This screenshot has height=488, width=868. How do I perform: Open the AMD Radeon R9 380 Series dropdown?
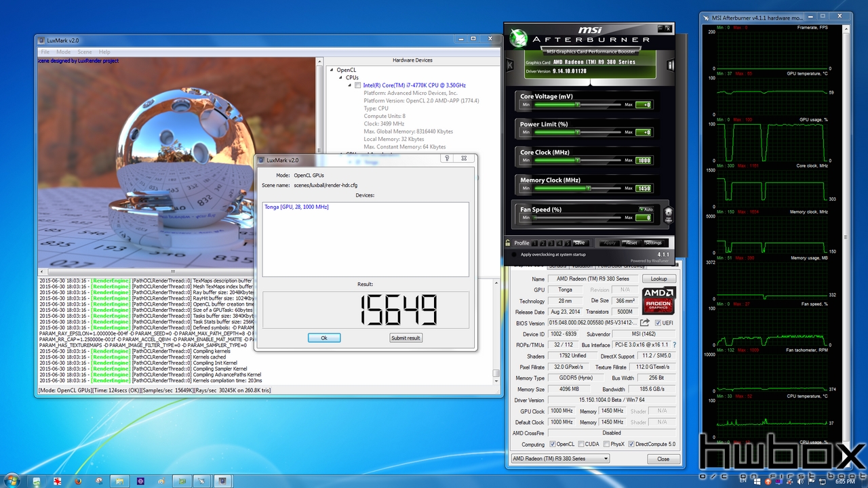click(x=559, y=459)
